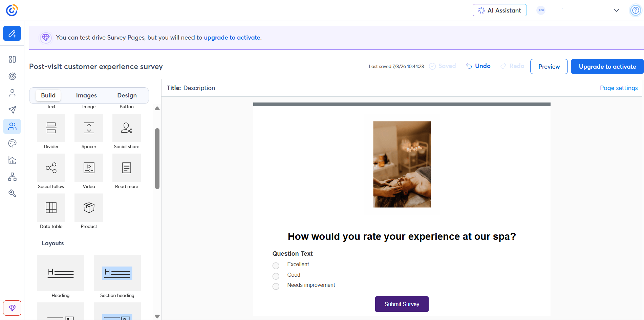Choose the Section heading layout
The height and width of the screenshot is (320, 644).
[x=117, y=273]
